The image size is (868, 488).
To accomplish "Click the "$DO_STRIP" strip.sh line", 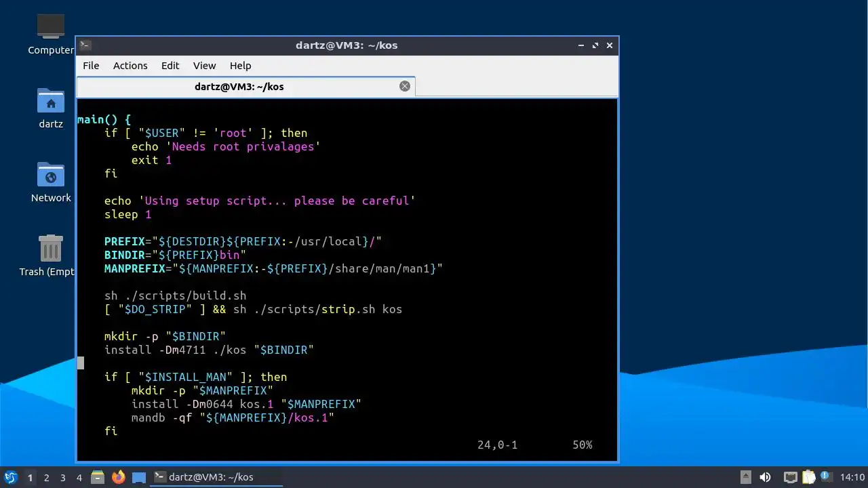I will point(254,309).
